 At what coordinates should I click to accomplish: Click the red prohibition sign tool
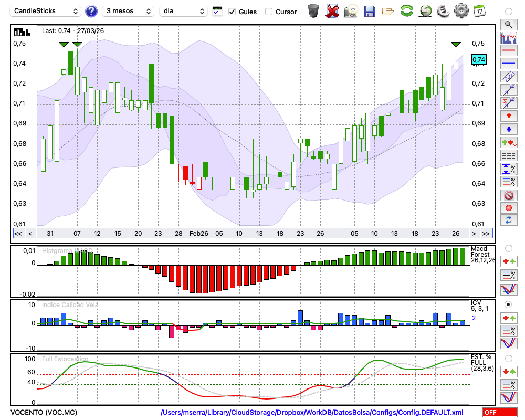tap(508, 195)
